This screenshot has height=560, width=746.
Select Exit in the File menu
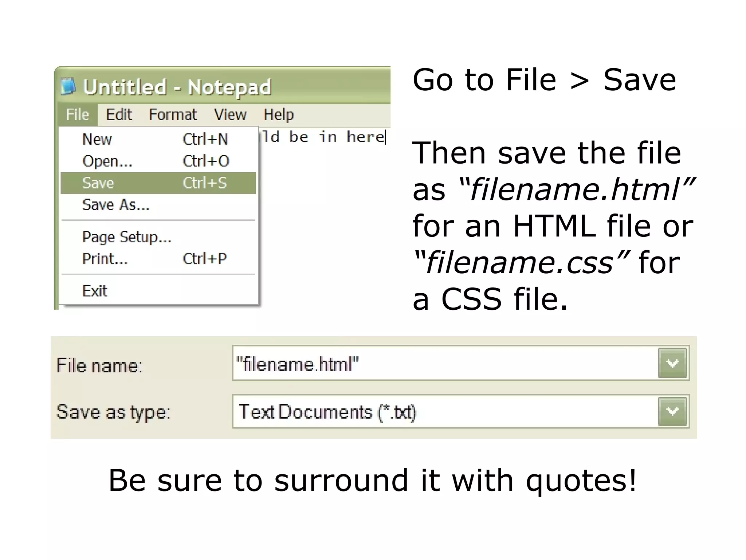click(x=158, y=291)
